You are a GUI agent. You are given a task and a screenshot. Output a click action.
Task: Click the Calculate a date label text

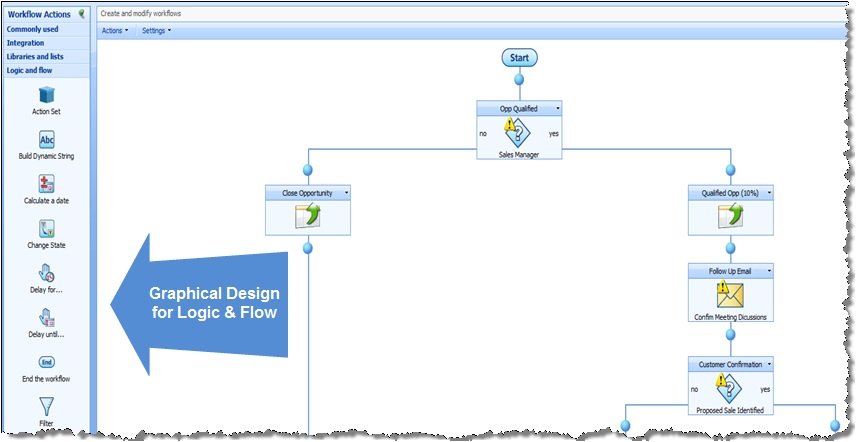[46, 201]
